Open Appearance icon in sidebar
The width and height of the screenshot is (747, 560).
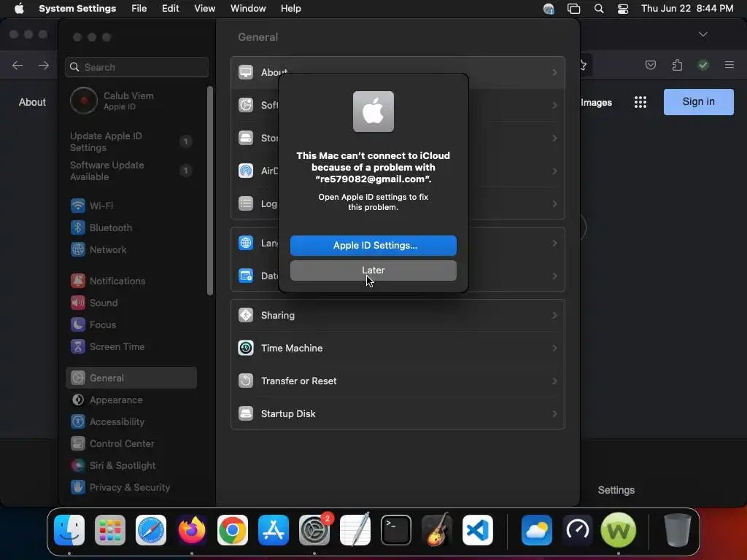click(x=77, y=400)
